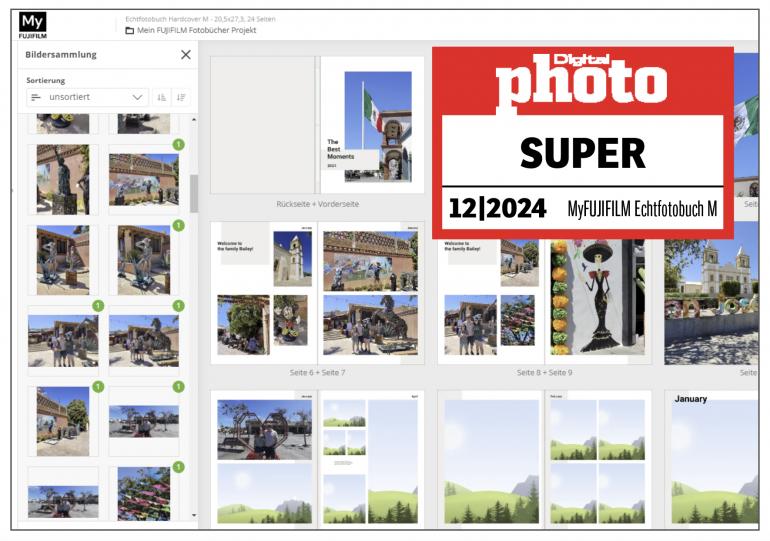Open page Seite 9 with Catrina painting
The width and height of the screenshot is (770, 541).
click(598, 301)
